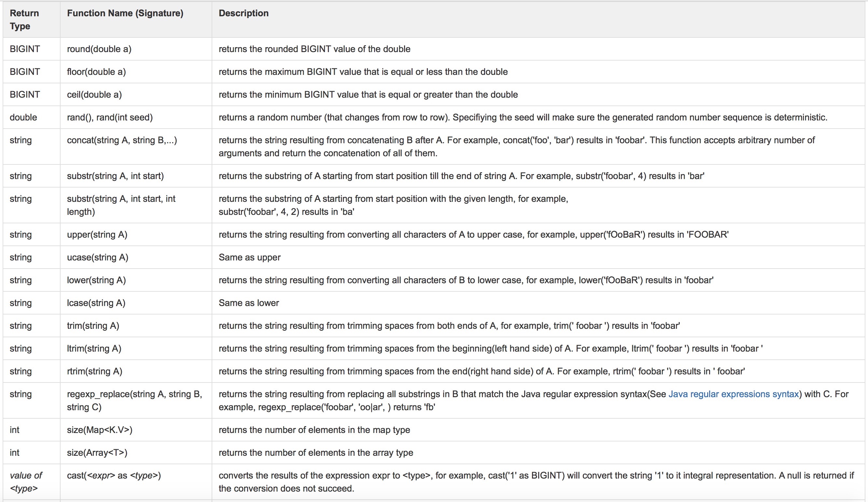
Task: Click the floor(double a) signature cell
Action: point(96,72)
